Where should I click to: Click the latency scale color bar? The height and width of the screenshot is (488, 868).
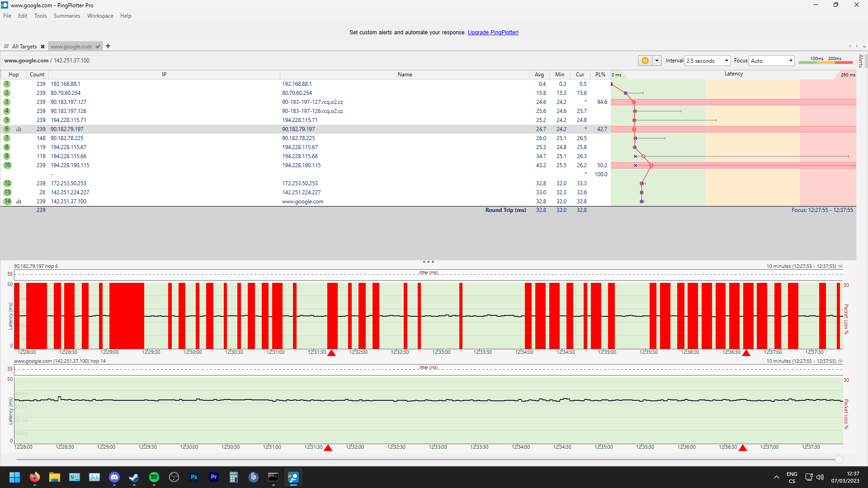[x=825, y=62]
